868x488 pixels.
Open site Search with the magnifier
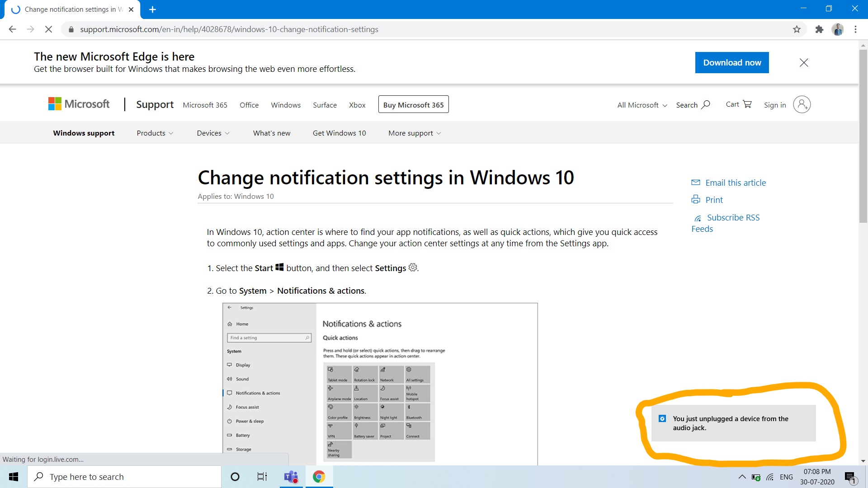pyautogui.click(x=693, y=105)
